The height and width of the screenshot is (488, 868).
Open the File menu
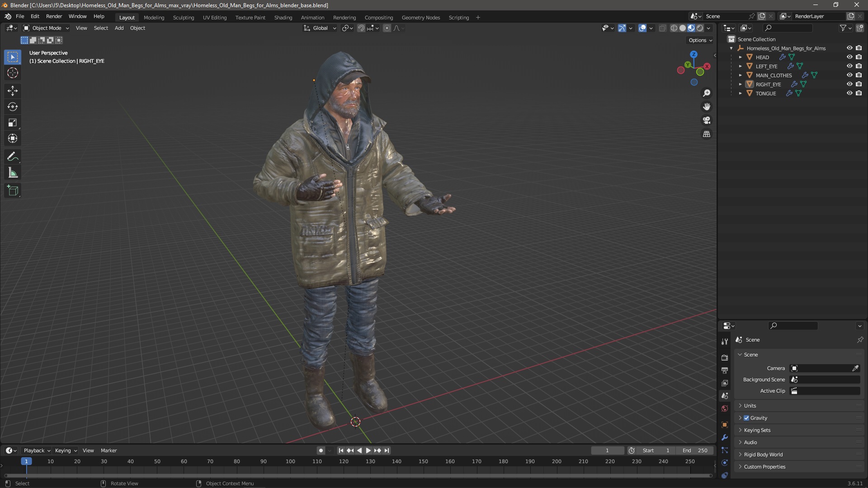pos(20,16)
